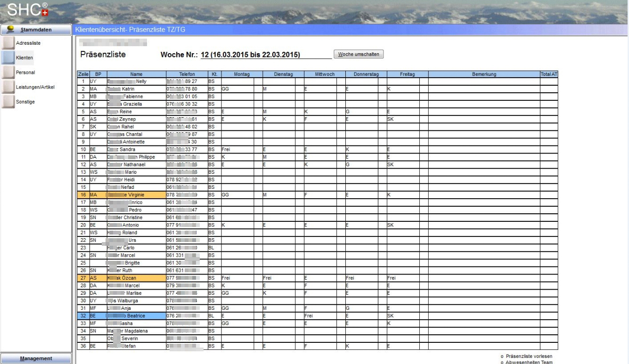Select the Total AT column header
The width and height of the screenshot is (629, 364).
549,74
